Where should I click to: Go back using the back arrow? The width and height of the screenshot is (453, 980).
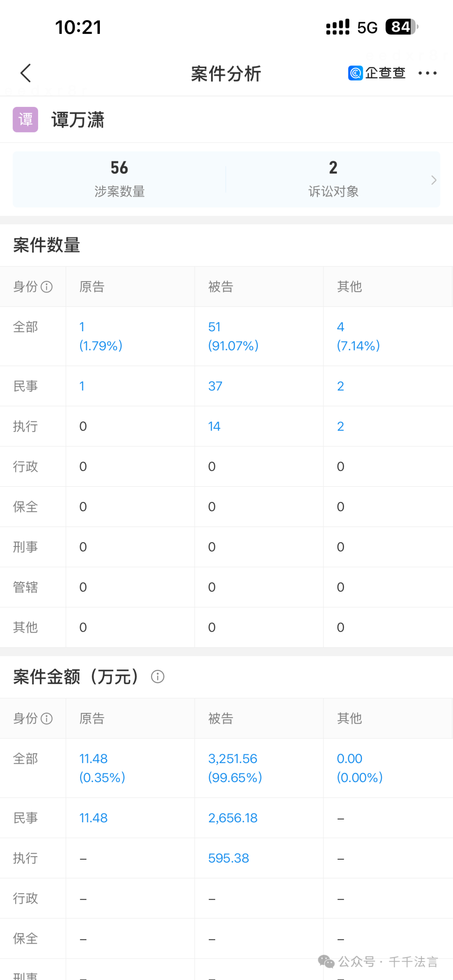coord(26,73)
